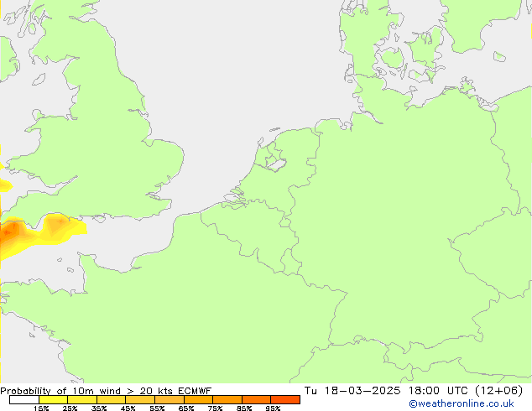
Task: Select the legend swatch between 55% and 65%
Action: (x=170, y=400)
